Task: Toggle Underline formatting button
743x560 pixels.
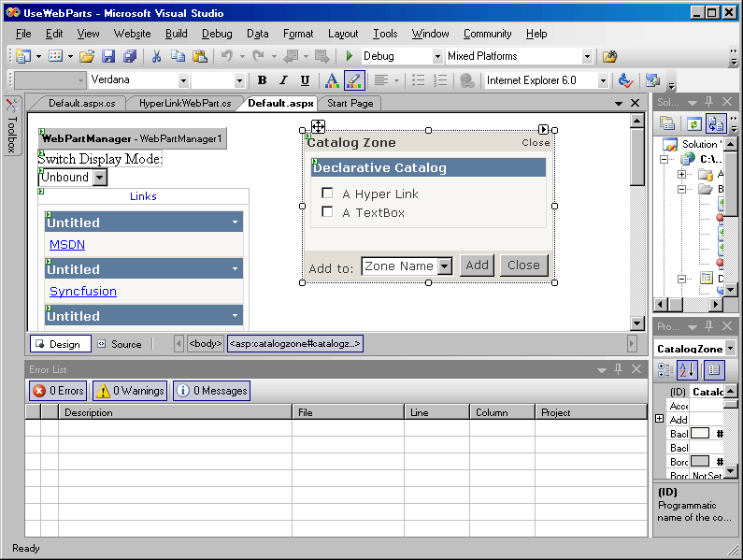Action: click(305, 80)
